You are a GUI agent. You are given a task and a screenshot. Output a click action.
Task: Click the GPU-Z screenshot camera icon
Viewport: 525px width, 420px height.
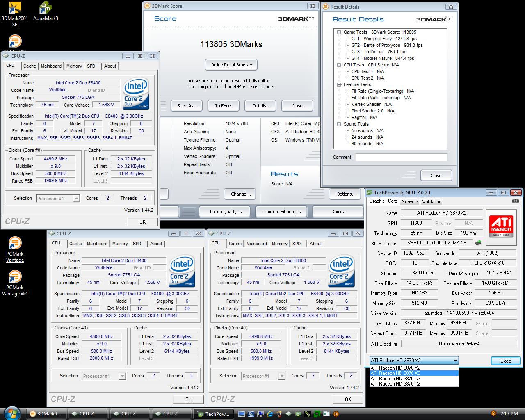(x=515, y=201)
